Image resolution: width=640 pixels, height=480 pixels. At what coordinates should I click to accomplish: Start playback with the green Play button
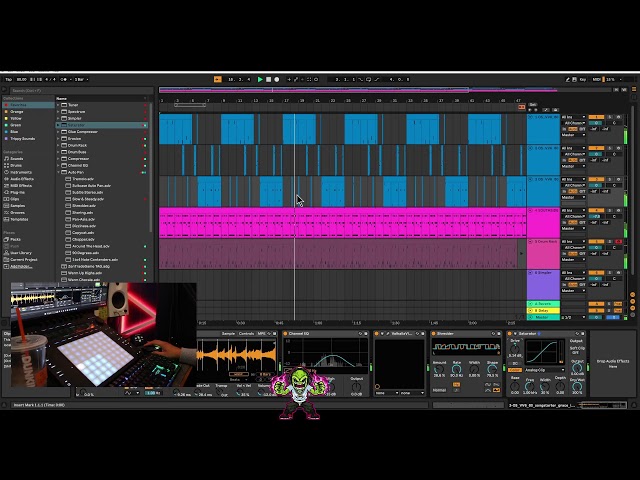260,80
